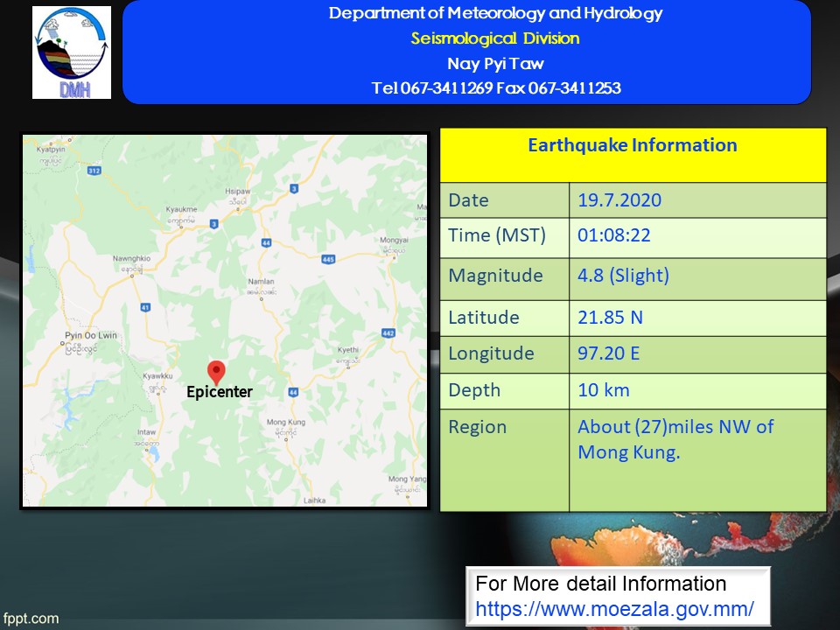Click Kyatpyin label on map
The image size is (840, 630).
pyautogui.click(x=51, y=150)
